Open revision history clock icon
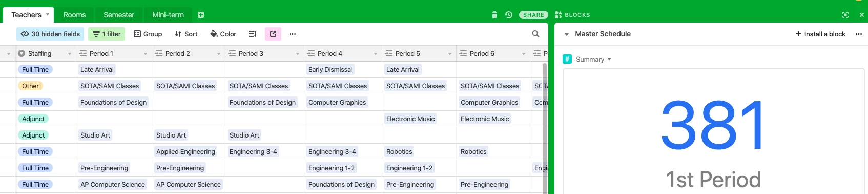 pos(508,15)
